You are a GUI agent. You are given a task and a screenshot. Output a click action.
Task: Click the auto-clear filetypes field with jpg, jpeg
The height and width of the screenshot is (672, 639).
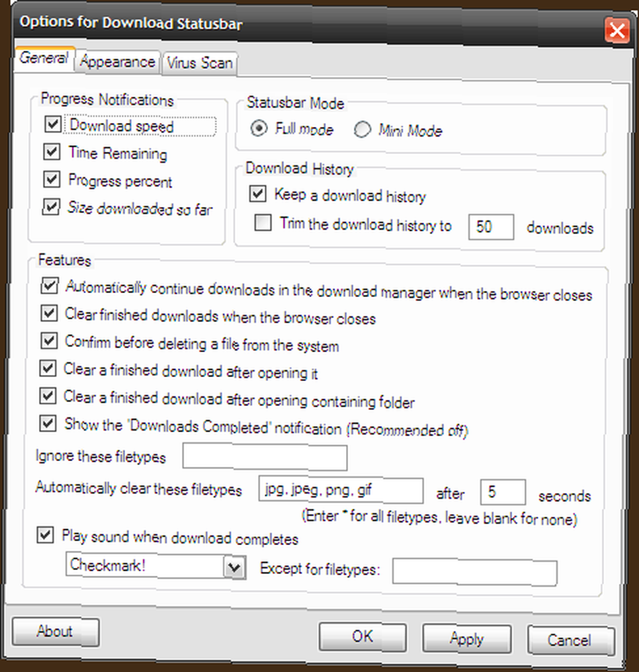(341, 491)
